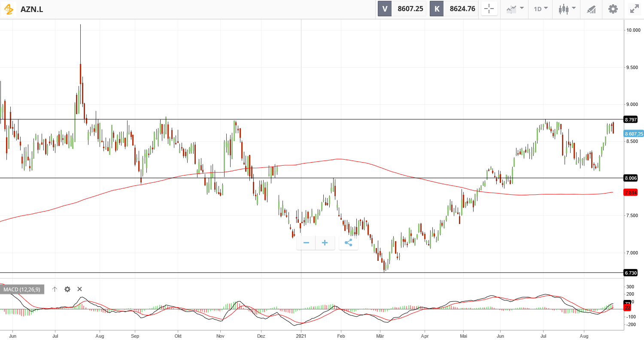The height and width of the screenshot is (342, 644).
Task: Click the 7.000 price axis label
Action: [633, 253]
